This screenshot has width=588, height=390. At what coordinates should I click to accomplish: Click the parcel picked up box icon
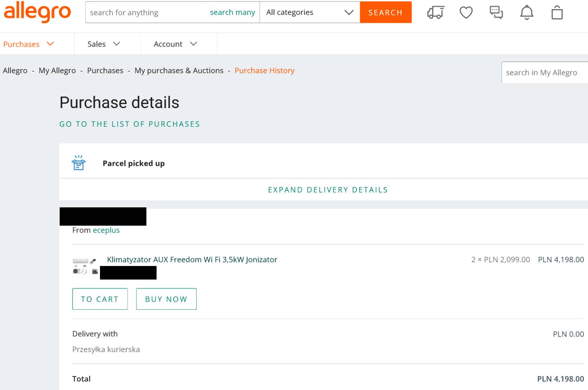point(78,162)
